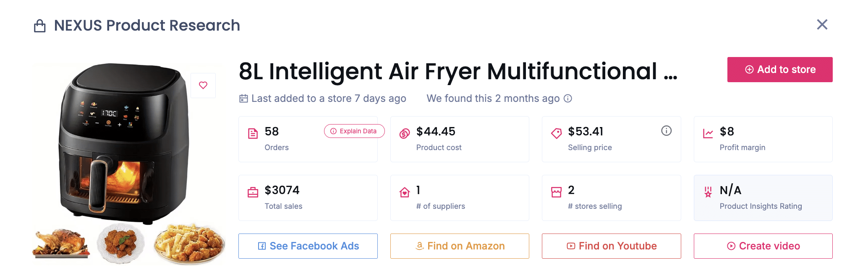Select the price tag icon for selling price
This screenshot has height=270, width=868.
[557, 132]
